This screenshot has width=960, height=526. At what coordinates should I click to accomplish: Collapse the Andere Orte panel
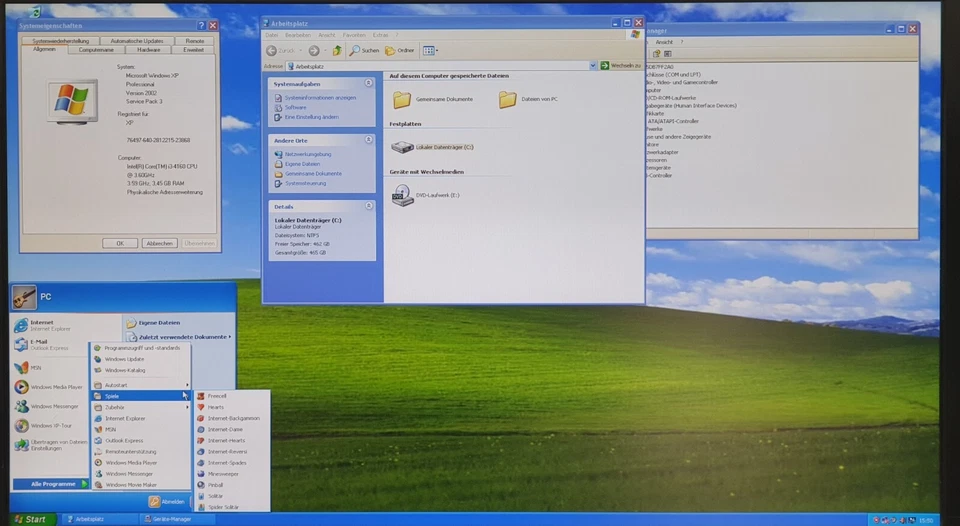pyautogui.click(x=369, y=141)
